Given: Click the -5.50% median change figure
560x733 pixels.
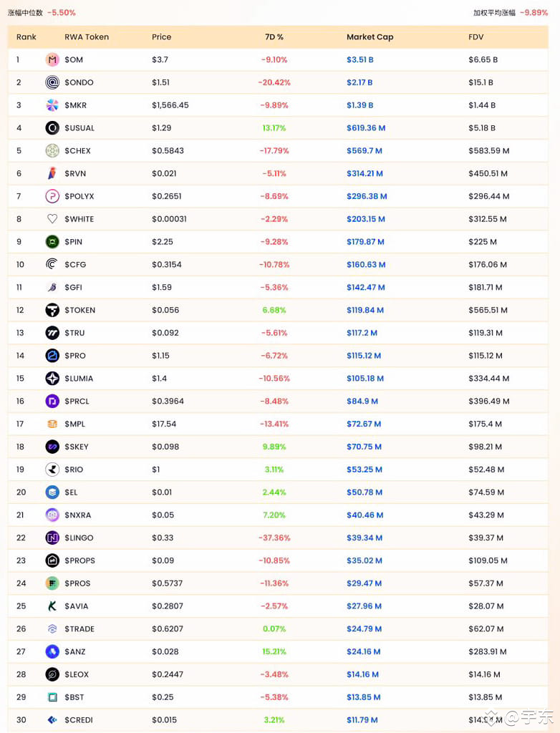Looking at the screenshot, I should [63, 12].
